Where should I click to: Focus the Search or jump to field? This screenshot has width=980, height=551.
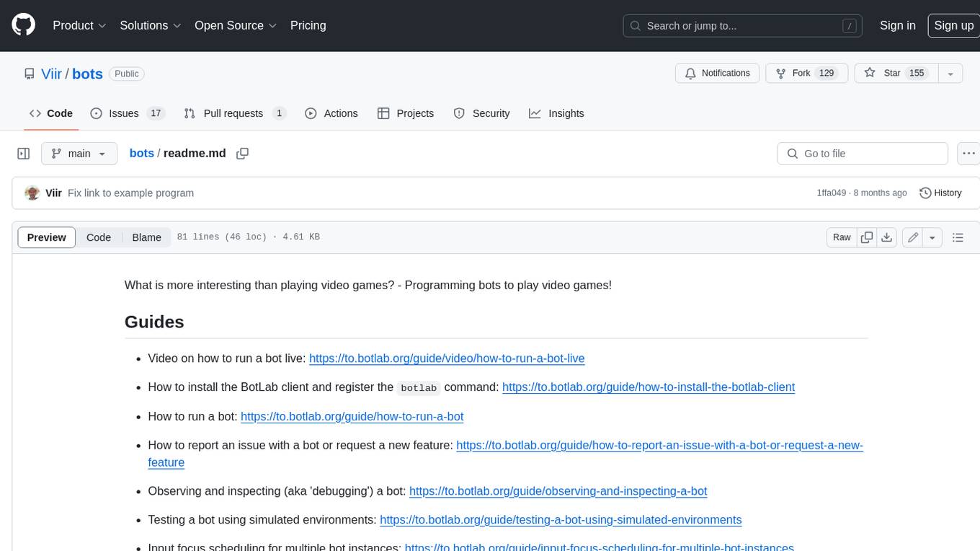coord(743,25)
